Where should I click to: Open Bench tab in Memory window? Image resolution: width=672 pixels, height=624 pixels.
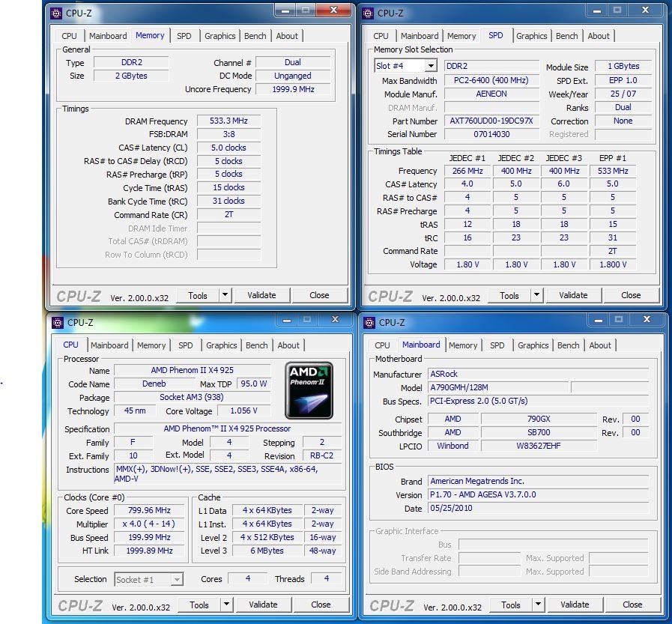(255, 36)
